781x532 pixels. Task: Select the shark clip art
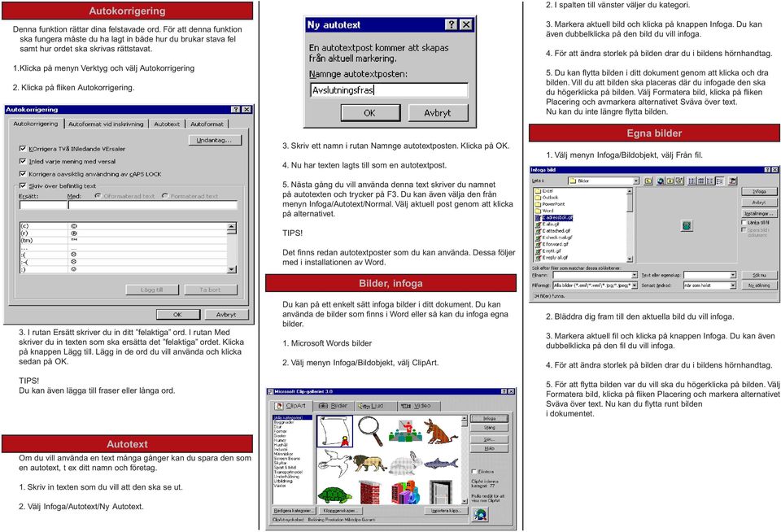click(440, 464)
